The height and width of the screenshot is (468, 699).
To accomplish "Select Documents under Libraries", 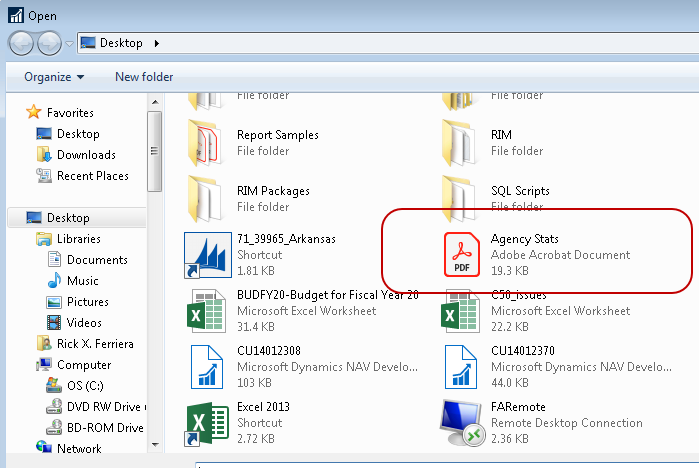I will tap(96, 260).
